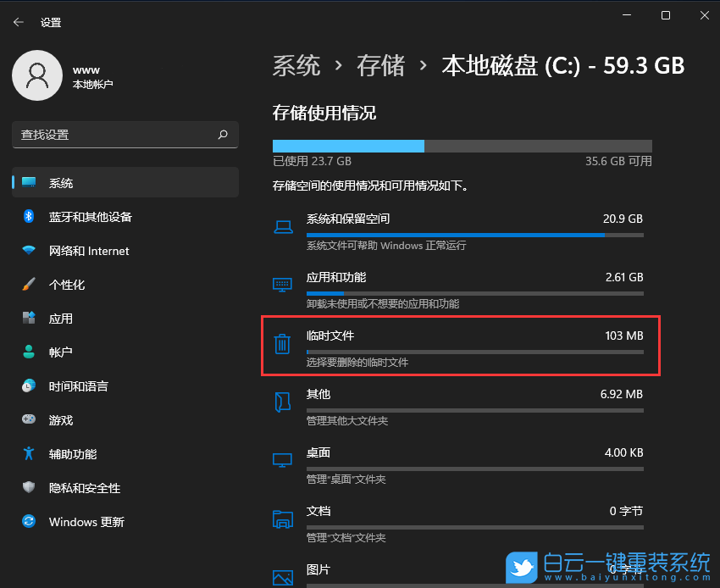Select the 桌面 desktop icon
The height and width of the screenshot is (588, 720).
(282, 461)
